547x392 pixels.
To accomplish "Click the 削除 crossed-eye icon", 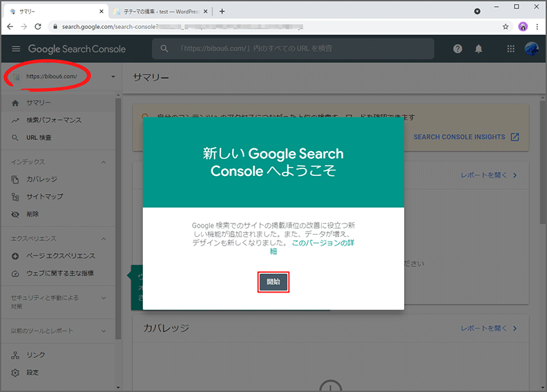I will [x=15, y=215].
